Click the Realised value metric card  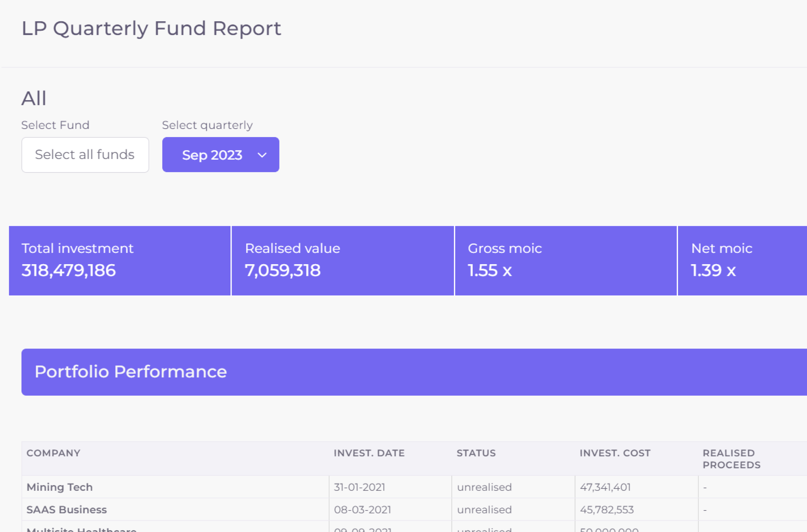[343, 260]
